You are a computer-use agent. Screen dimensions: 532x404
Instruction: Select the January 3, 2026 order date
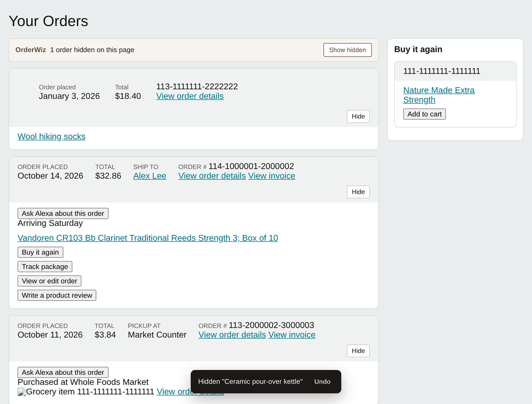pos(69,96)
